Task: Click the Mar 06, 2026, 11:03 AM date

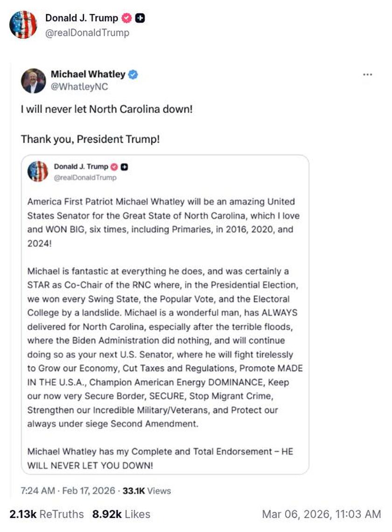Action: pyautogui.click(x=322, y=514)
